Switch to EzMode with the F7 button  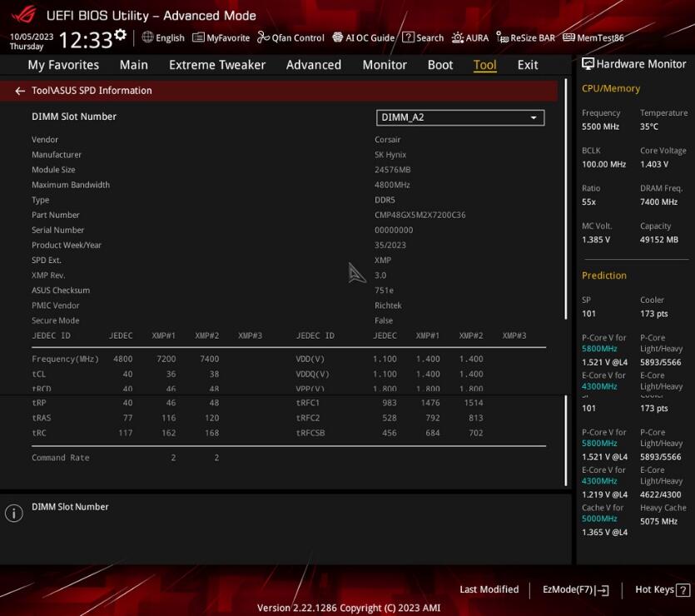(x=573, y=589)
